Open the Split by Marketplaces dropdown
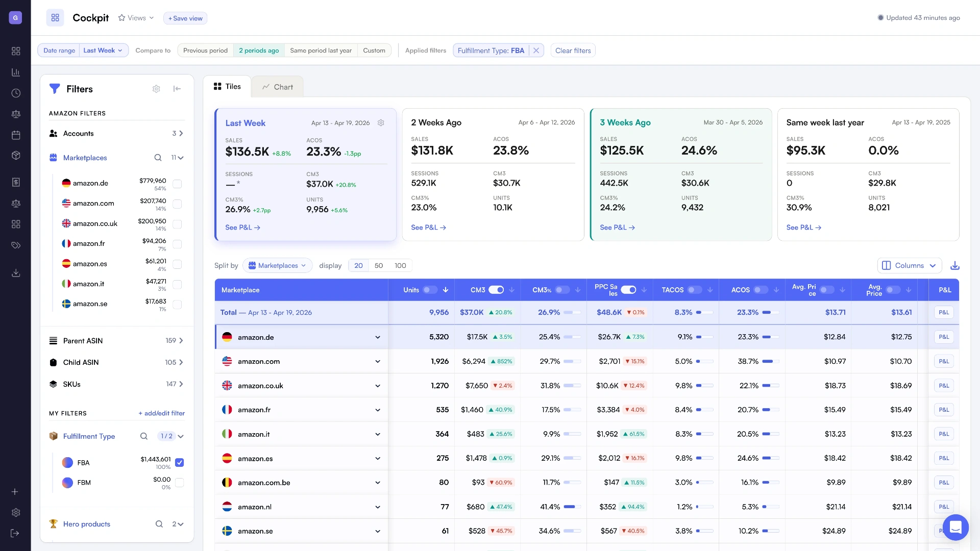 coord(277,266)
